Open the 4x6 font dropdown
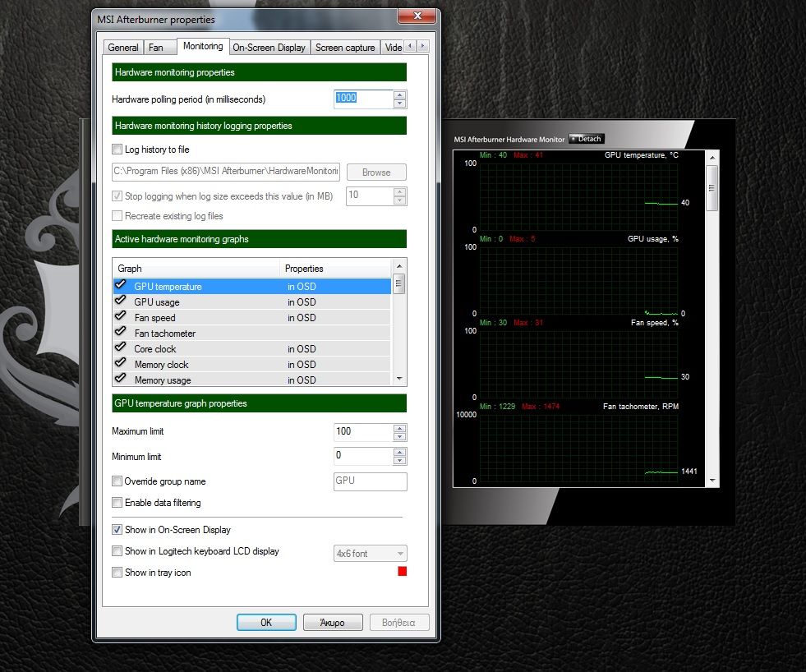Image resolution: width=806 pixels, height=672 pixels. pos(370,554)
